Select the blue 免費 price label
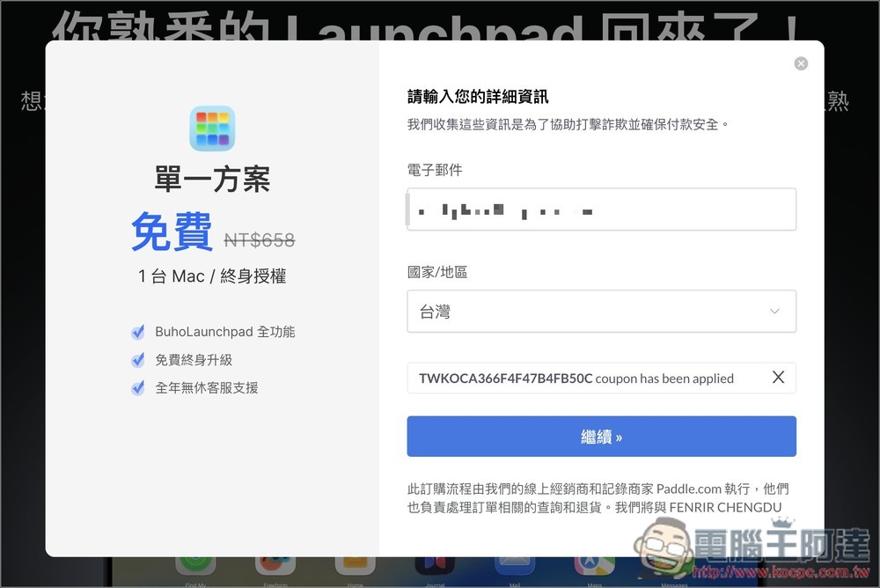This screenshot has height=588, width=880. point(172,232)
